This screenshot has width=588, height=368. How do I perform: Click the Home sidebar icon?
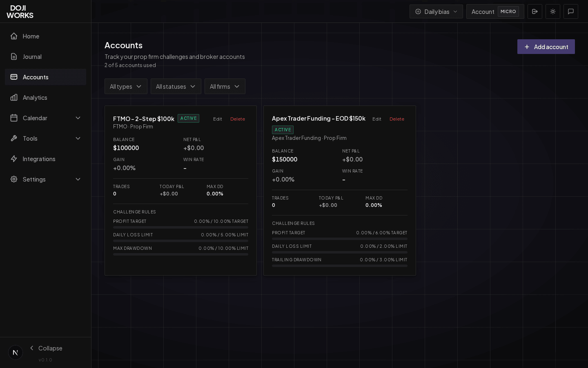14,36
